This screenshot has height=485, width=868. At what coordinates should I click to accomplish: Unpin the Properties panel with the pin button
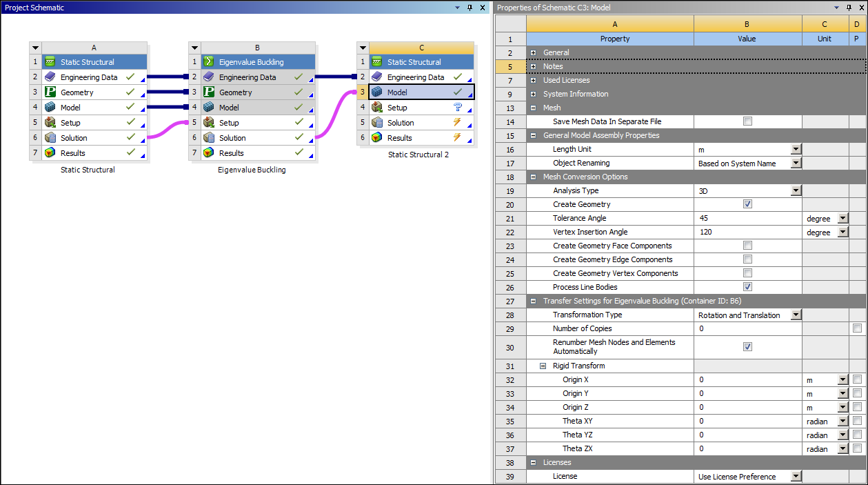point(847,7)
